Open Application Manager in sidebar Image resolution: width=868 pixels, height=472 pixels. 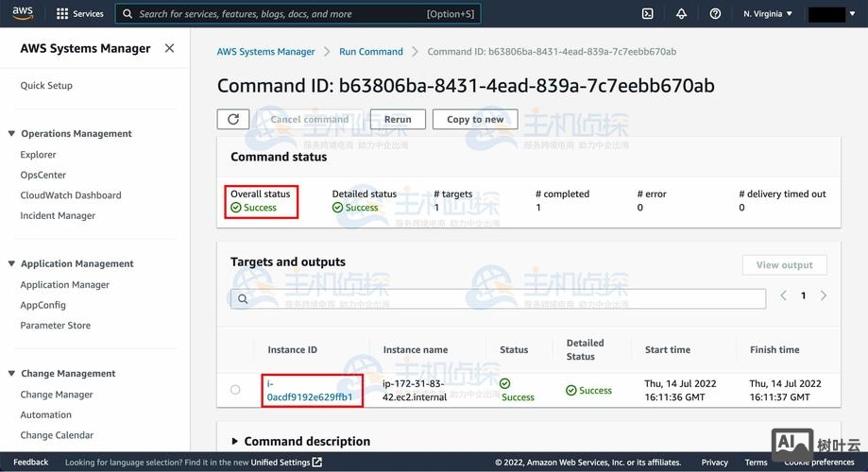click(65, 284)
